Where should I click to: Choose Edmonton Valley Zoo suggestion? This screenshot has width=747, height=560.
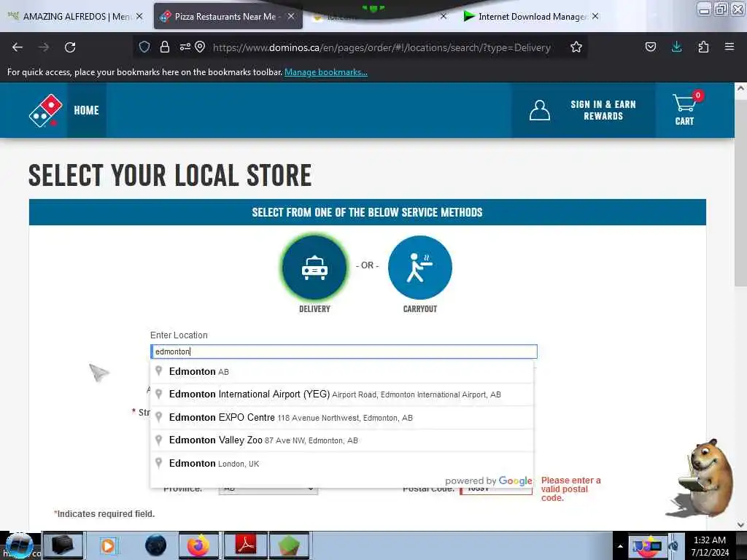tap(342, 440)
